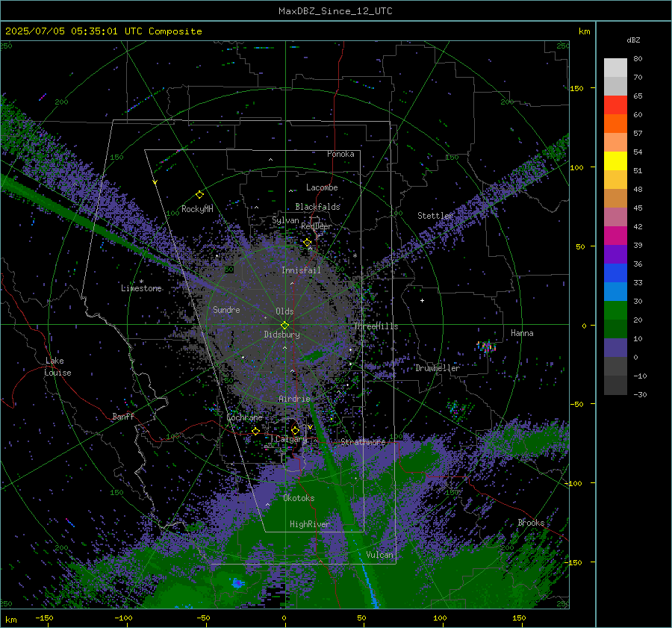Click the Drumheller label

point(438,368)
